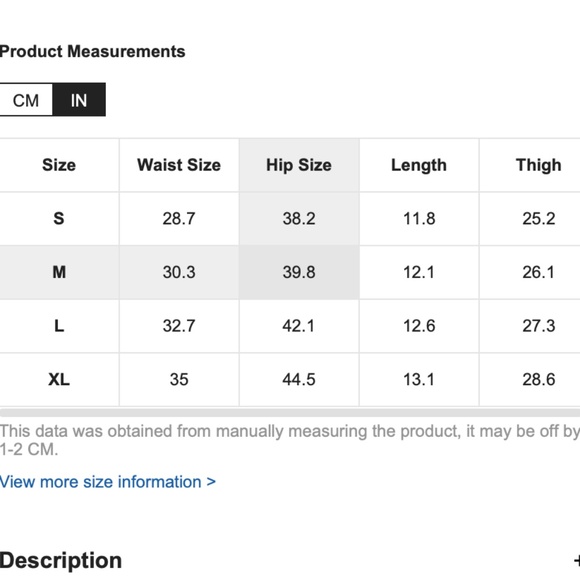This screenshot has width=580, height=580.
Task: Click the Size column header
Action: tap(59, 165)
